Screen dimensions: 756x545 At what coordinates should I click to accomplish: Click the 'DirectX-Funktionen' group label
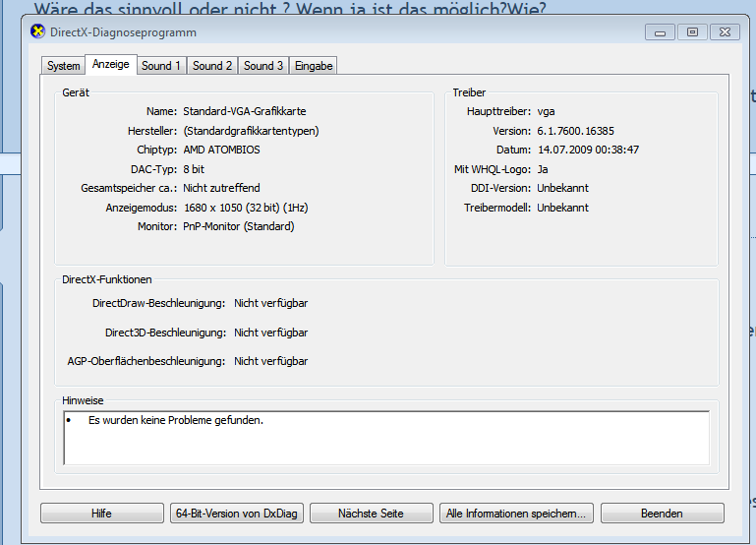[107, 279]
